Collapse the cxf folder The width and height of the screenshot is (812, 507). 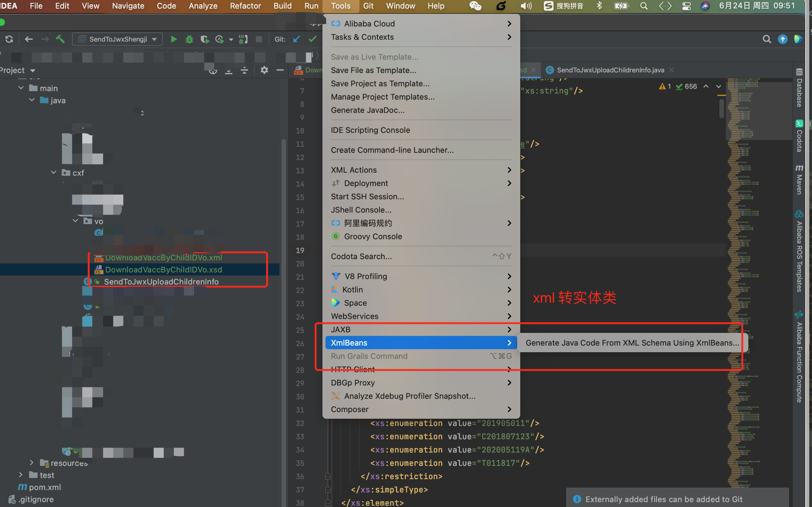coord(54,173)
